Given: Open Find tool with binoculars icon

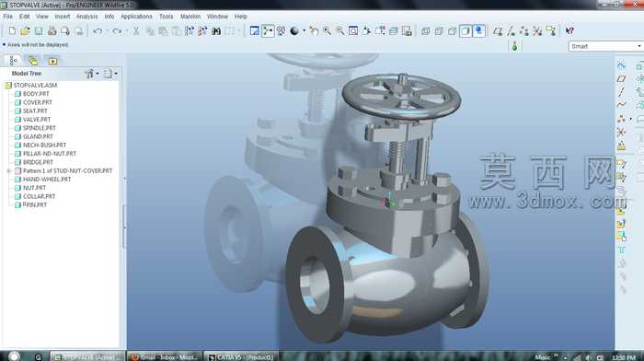Looking at the screenshot, I should pyautogui.click(x=216, y=30).
